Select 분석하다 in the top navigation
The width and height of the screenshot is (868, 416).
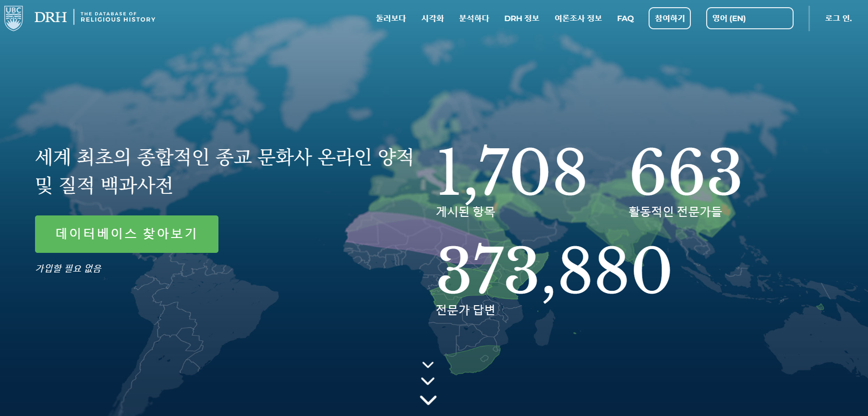point(474,18)
